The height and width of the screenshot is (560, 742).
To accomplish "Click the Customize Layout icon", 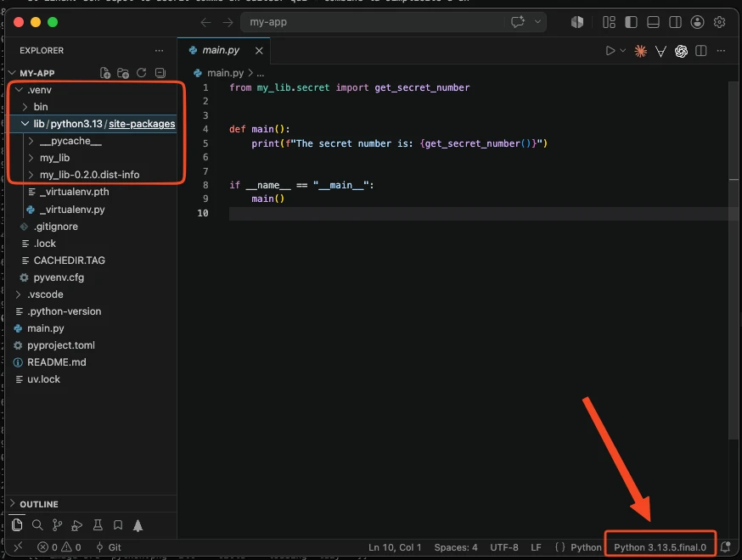I will point(609,22).
